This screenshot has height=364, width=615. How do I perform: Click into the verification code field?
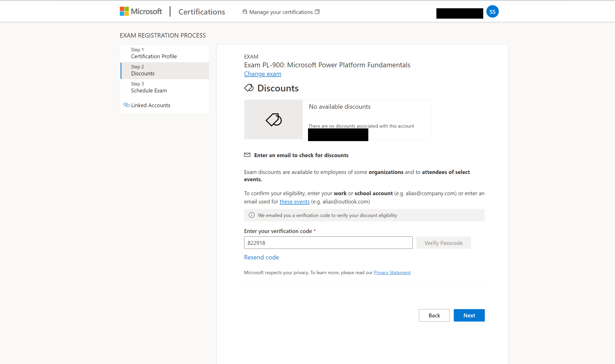tap(328, 243)
